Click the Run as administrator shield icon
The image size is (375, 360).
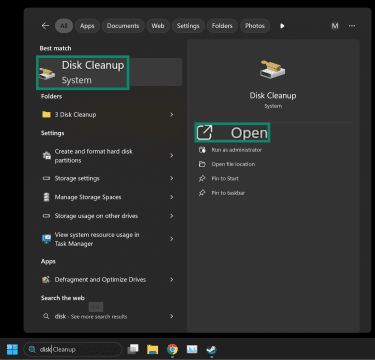coord(202,150)
